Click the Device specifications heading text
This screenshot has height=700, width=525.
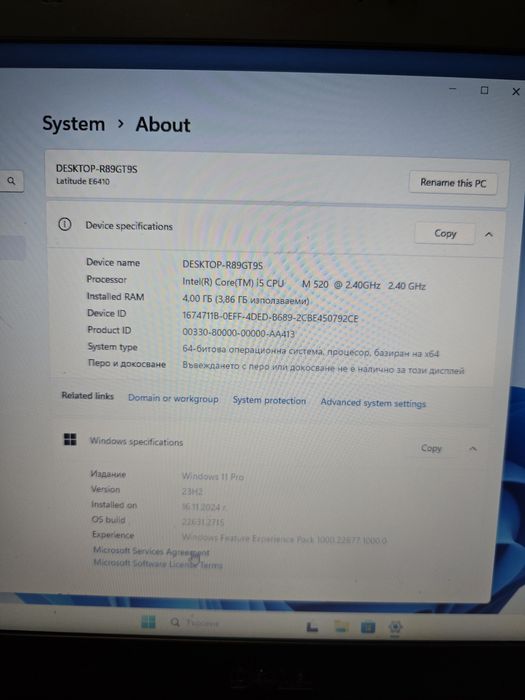point(129,226)
